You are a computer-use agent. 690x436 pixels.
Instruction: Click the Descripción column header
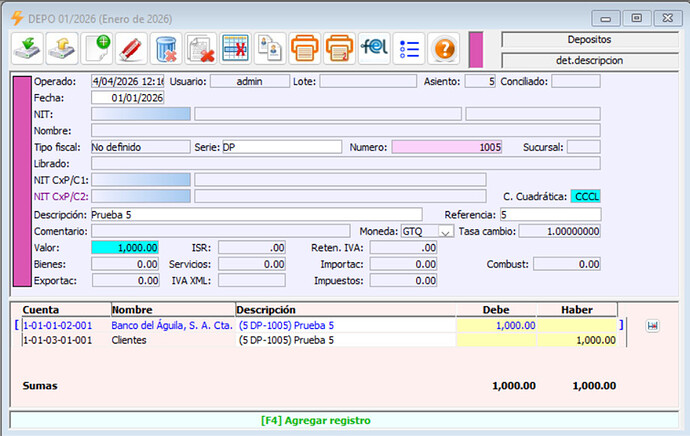345,310
